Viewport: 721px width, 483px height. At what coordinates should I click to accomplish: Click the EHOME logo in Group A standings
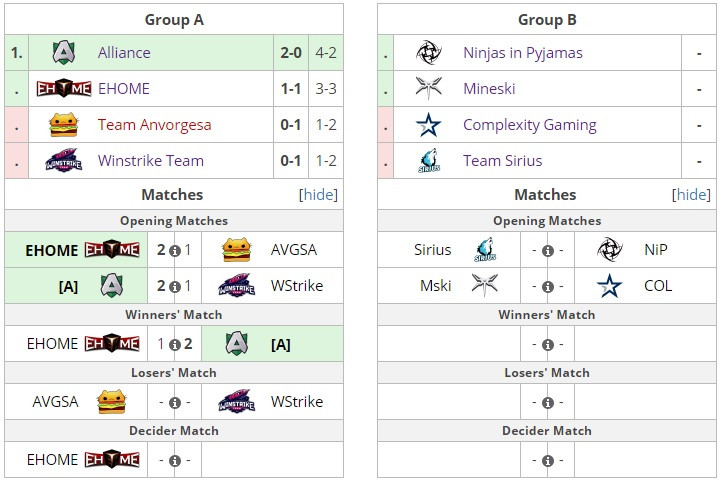click(63, 88)
